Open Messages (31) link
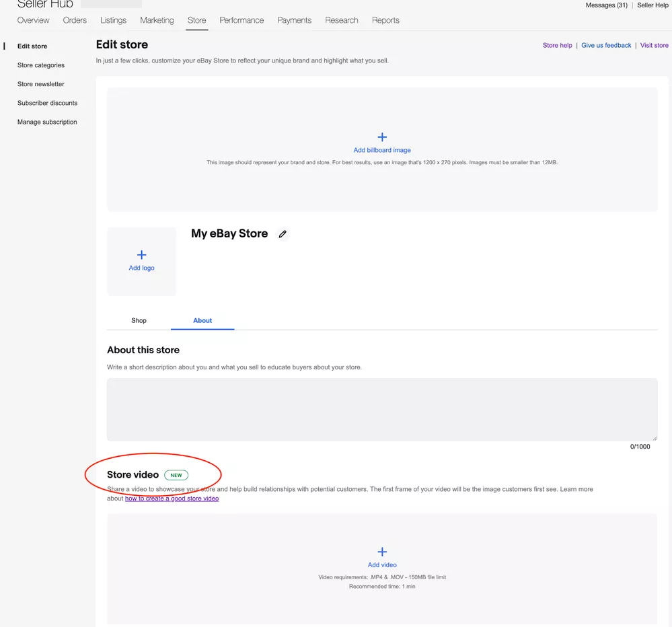 click(606, 5)
